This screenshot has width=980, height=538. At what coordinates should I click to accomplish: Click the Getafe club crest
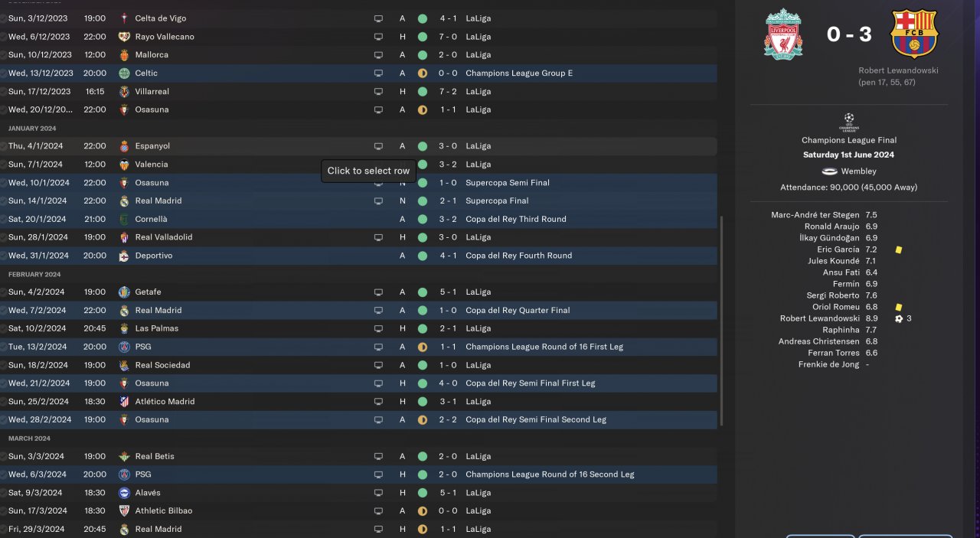point(124,292)
